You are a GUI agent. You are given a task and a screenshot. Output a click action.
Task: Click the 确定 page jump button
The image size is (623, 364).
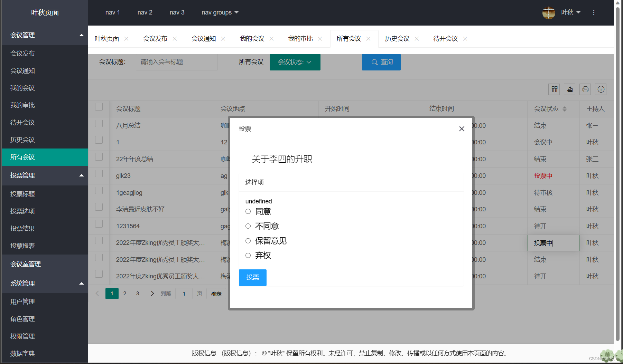pyautogui.click(x=216, y=294)
